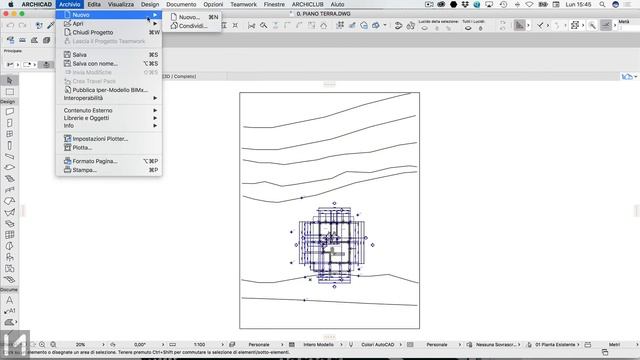Select the Mesh tool in the toolbox
This screenshot has height=360, width=640.
pos(10,280)
